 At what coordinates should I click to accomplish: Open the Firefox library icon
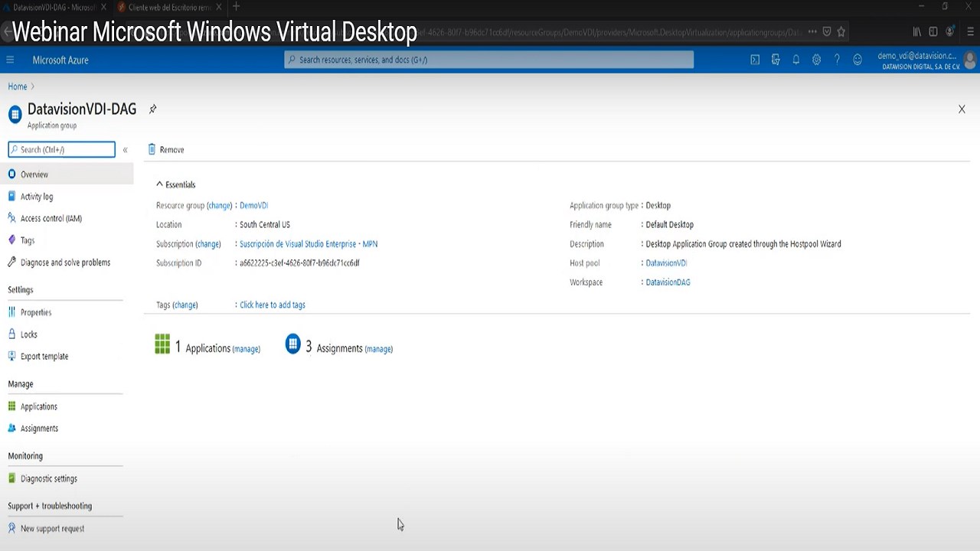point(916,32)
